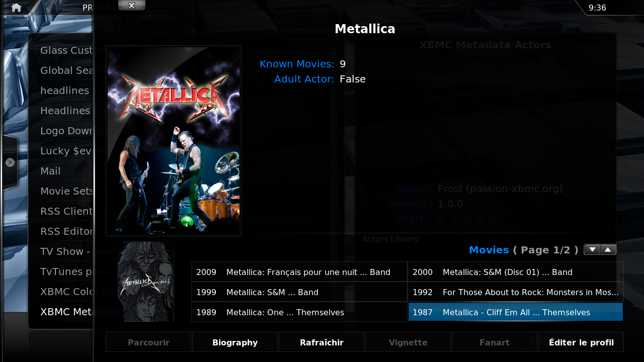Select Metallica - Cliff Em All entry
The height and width of the screenshot is (362, 644).
point(516,312)
